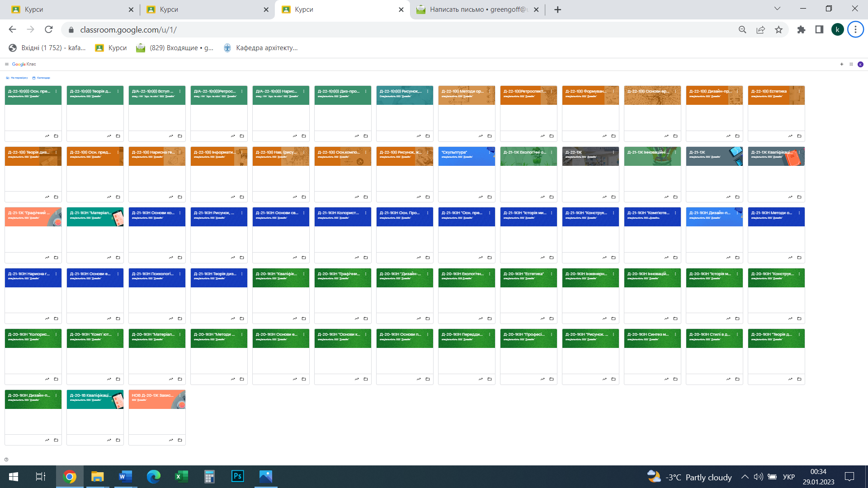Open the Google Classroom main hamburger menu
The height and width of the screenshot is (488, 868).
tap(7, 64)
